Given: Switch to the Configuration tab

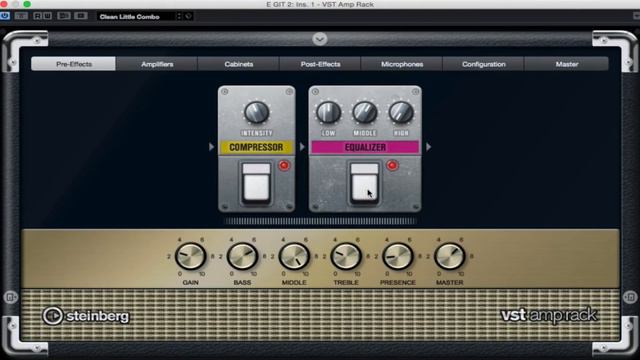Looking at the screenshot, I should 484,64.
